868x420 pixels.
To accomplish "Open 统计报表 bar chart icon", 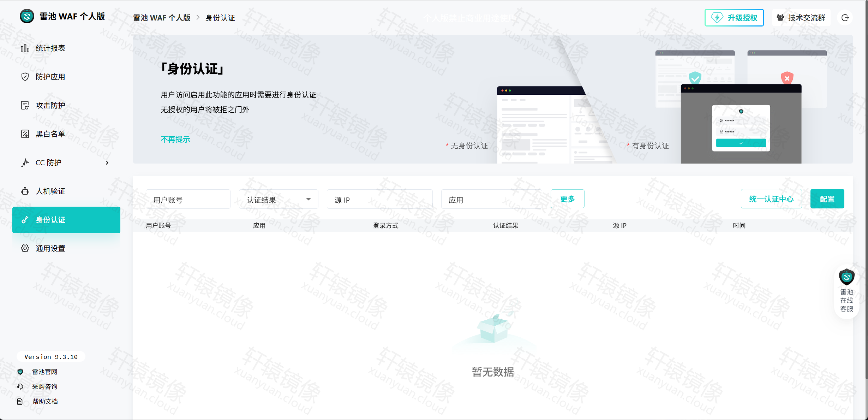I will (25, 48).
